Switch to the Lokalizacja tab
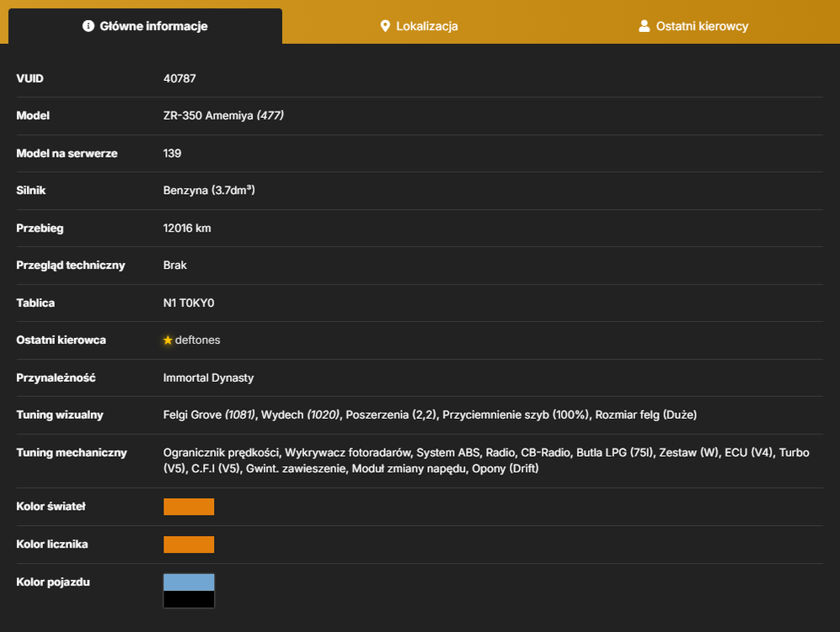Screen dimensions: 840x632 [419, 26]
